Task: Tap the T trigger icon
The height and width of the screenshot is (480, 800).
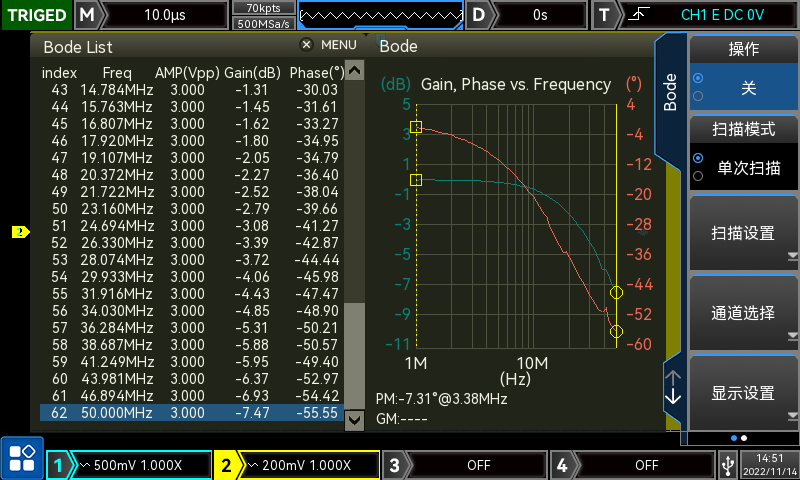Action: tap(604, 15)
